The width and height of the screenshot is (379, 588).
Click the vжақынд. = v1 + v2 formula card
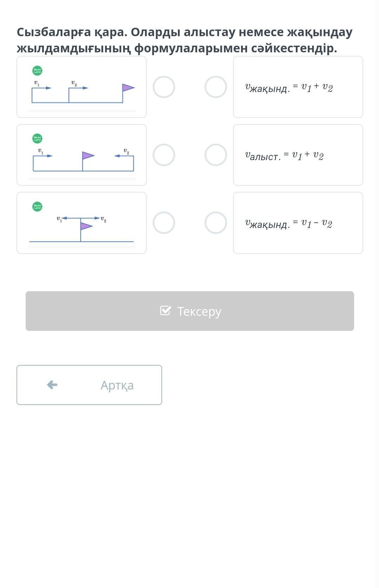tap(298, 87)
